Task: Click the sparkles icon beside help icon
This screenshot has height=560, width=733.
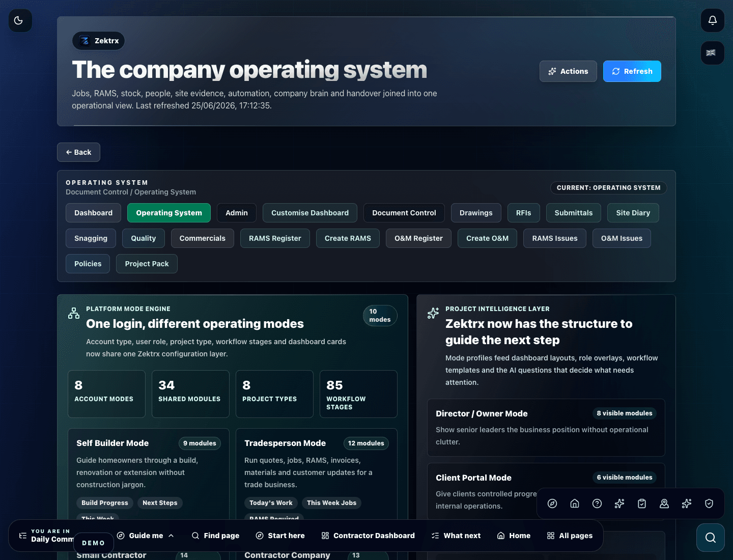Action: coord(619,503)
